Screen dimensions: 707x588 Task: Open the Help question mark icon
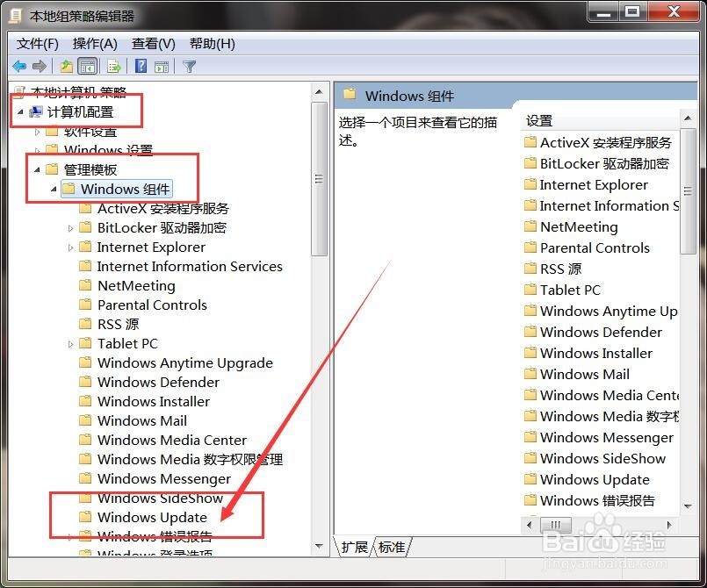[141, 66]
